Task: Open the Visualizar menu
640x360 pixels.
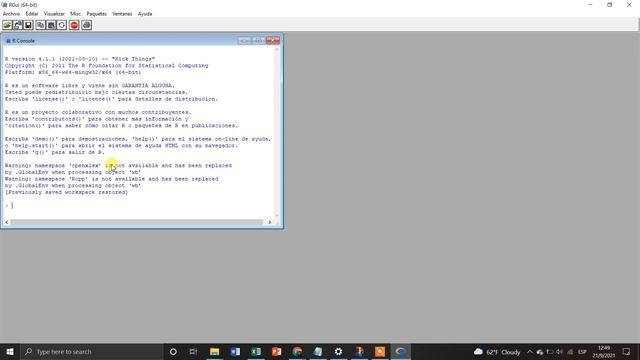Action: [x=54, y=14]
